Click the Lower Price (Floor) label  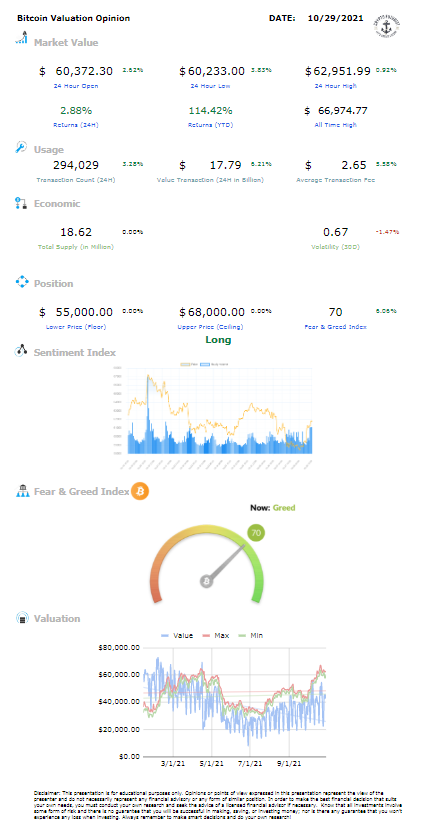pyautogui.click(x=75, y=326)
